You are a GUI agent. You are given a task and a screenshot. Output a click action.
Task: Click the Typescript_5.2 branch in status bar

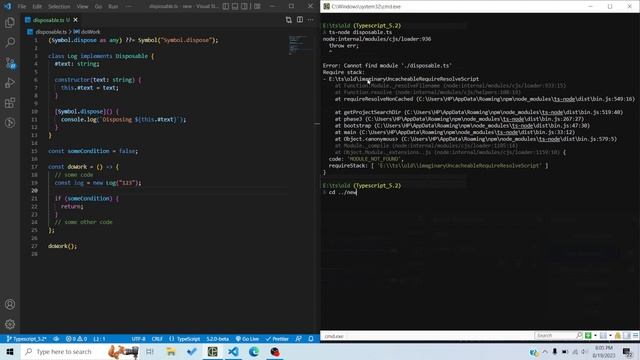click(27, 339)
